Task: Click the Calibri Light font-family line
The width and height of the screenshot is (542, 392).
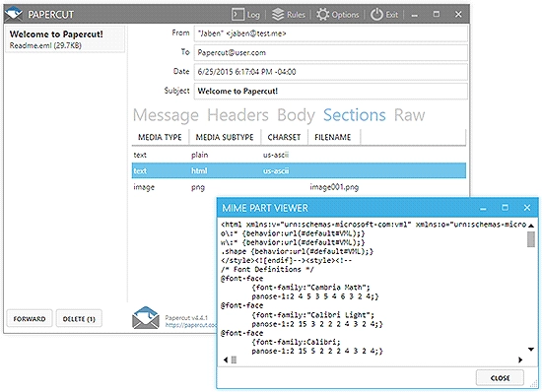Action: (313, 315)
